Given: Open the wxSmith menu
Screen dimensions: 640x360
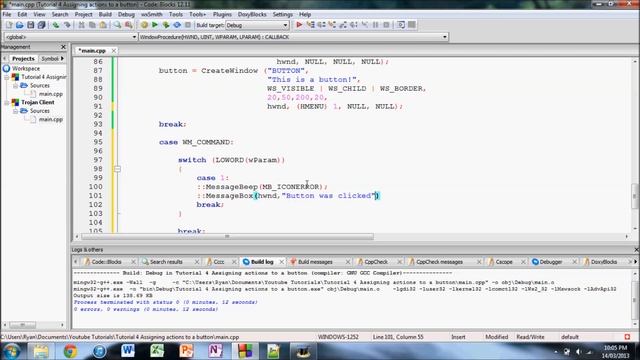Looking at the screenshot, I should pyautogui.click(x=151, y=14).
